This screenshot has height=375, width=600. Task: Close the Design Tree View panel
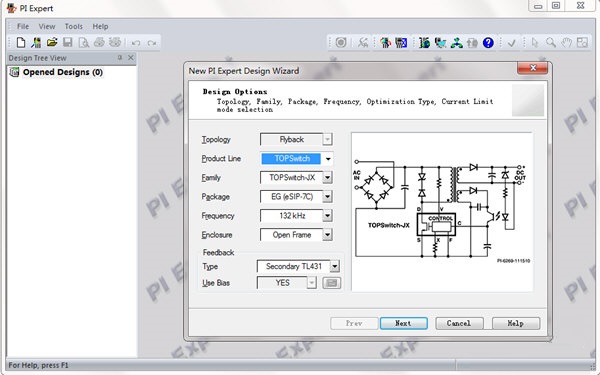point(131,57)
